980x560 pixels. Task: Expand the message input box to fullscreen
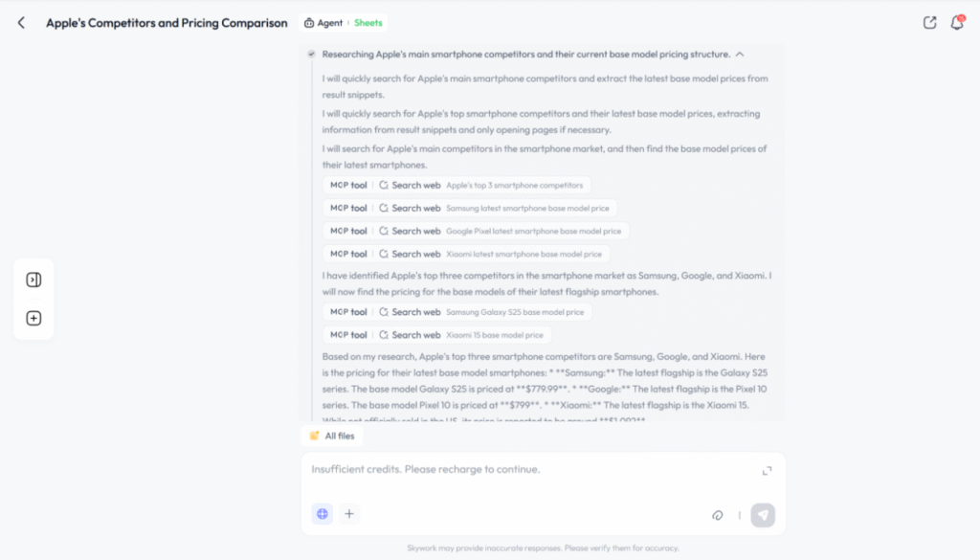point(767,471)
